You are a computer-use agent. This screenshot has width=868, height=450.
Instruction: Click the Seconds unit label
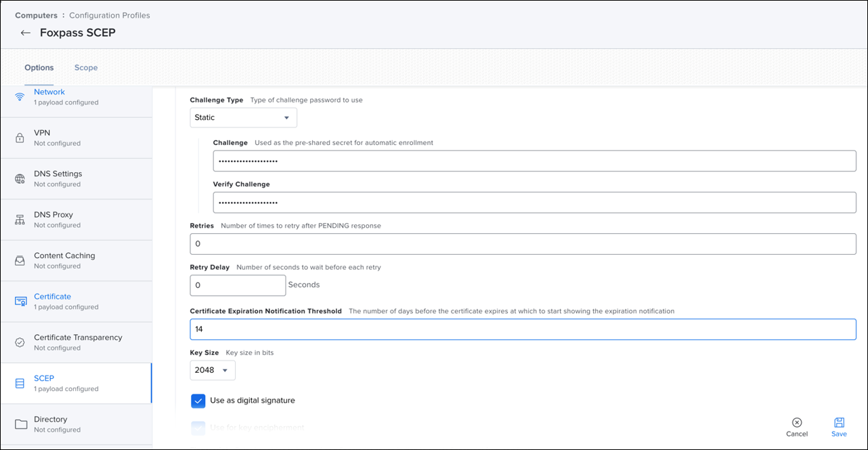(x=304, y=285)
